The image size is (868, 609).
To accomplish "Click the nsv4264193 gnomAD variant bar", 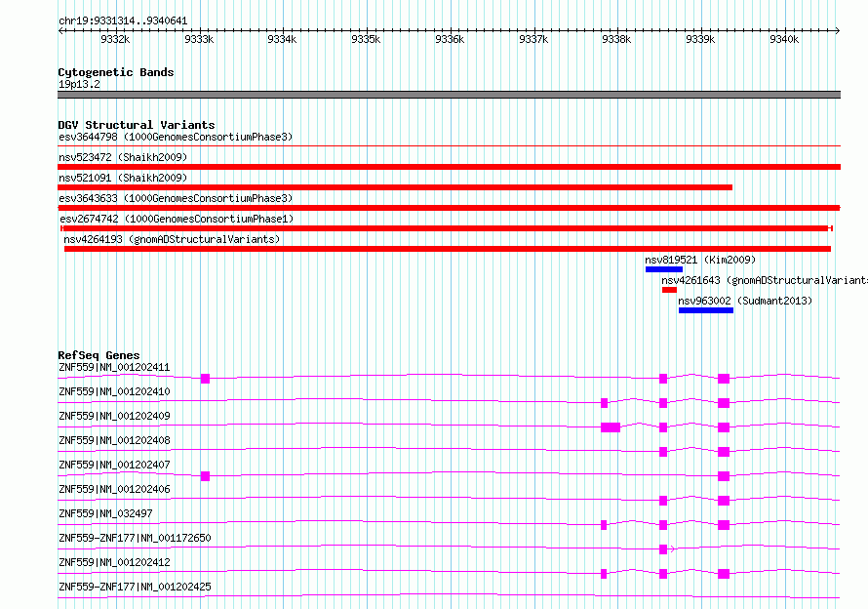I will (447, 249).
